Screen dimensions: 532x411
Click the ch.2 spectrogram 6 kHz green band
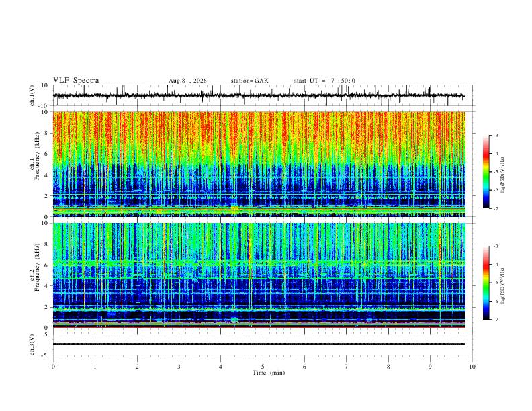tap(259, 263)
